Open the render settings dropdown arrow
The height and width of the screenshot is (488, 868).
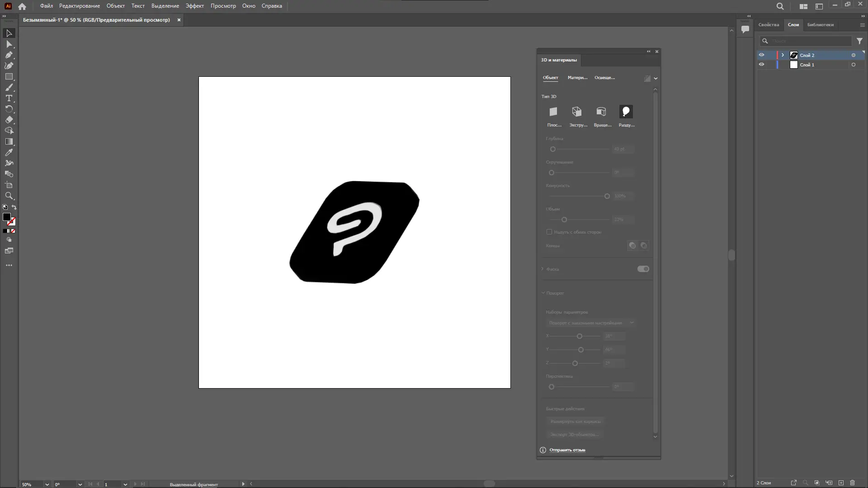[656, 78]
